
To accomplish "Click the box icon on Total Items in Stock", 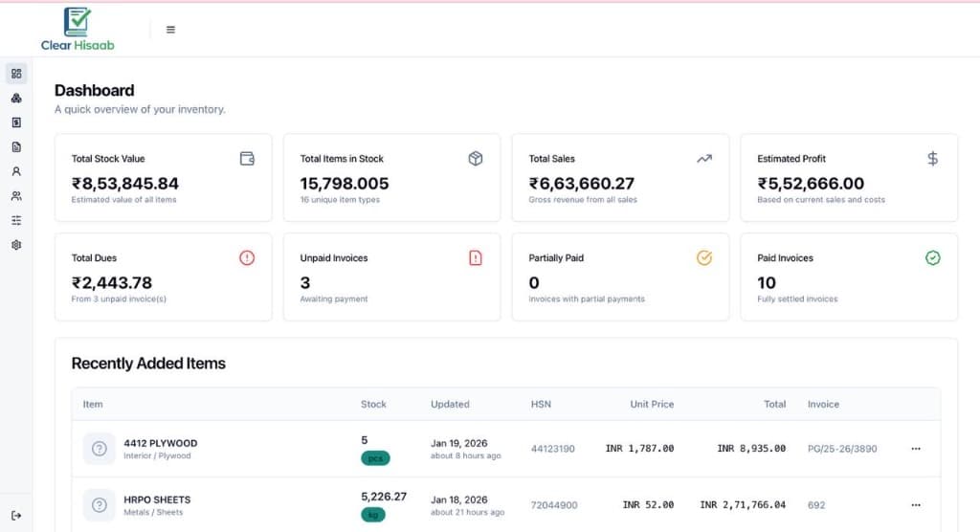I will click(x=476, y=159).
